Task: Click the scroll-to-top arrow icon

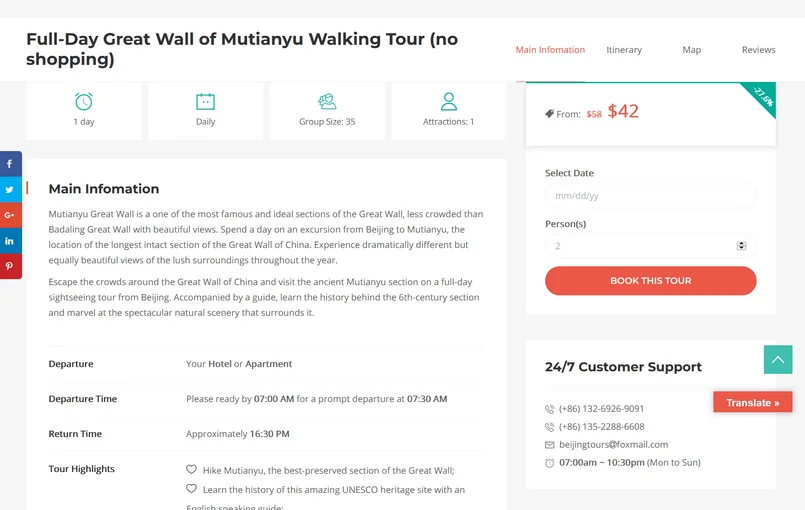Action: pos(778,360)
